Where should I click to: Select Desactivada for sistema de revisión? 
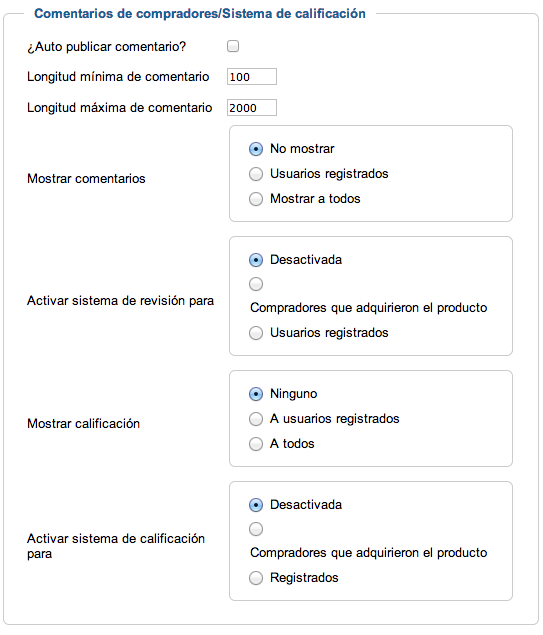[x=256, y=260]
